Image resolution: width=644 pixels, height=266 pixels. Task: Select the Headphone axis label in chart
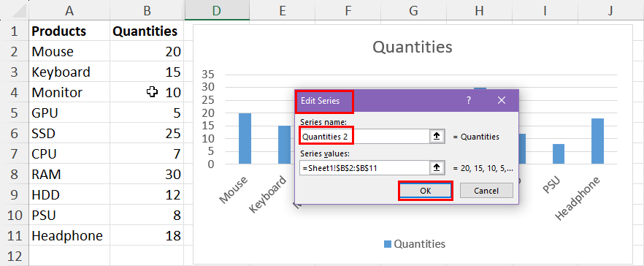pyautogui.click(x=578, y=199)
